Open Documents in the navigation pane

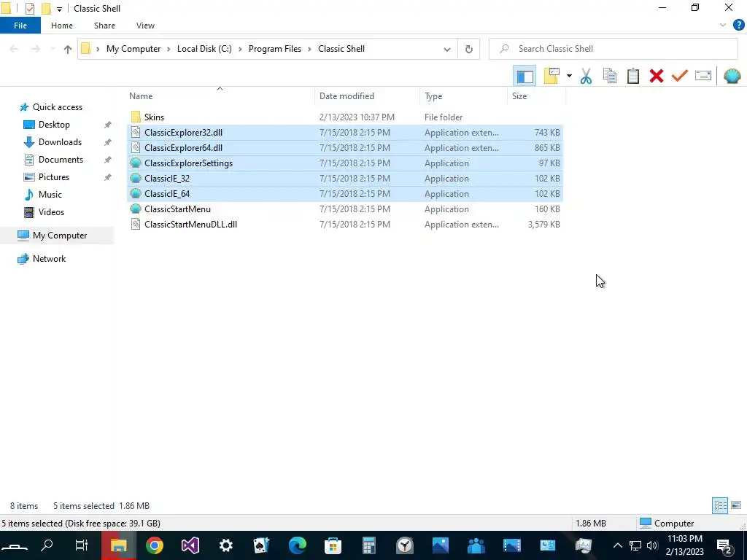click(61, 160)
